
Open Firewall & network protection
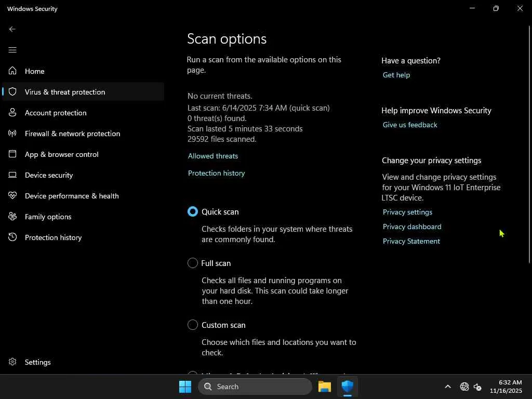point(83,134)
